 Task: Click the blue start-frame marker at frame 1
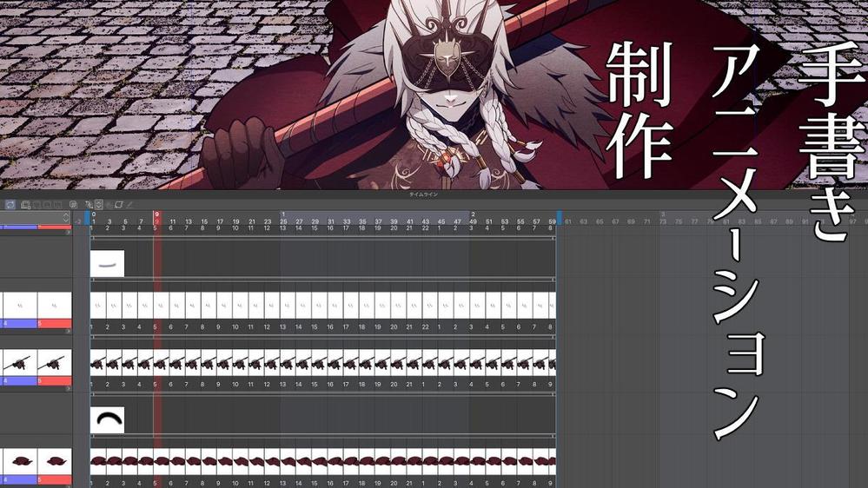pos(88,217)
